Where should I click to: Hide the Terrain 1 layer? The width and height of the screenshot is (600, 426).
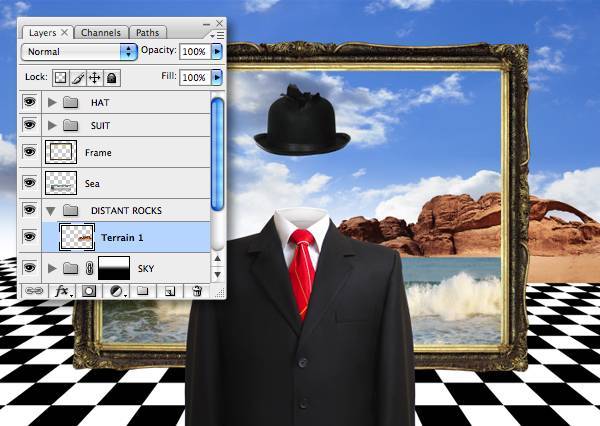30,237
